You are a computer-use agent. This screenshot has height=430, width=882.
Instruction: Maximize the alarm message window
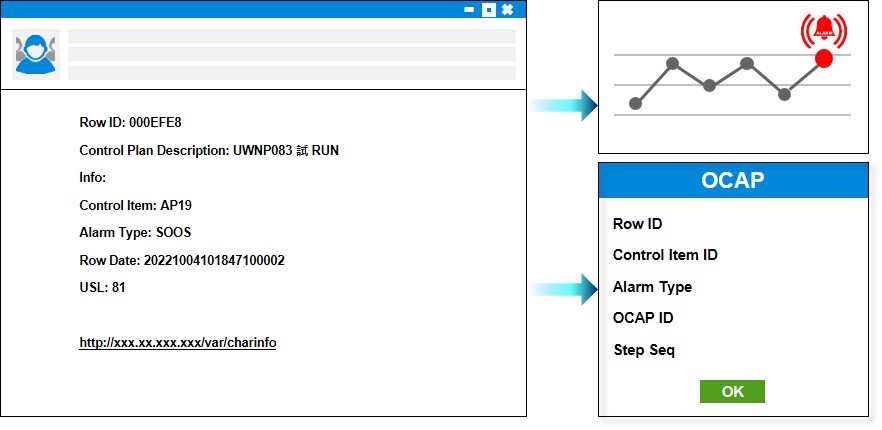(488, 10)
